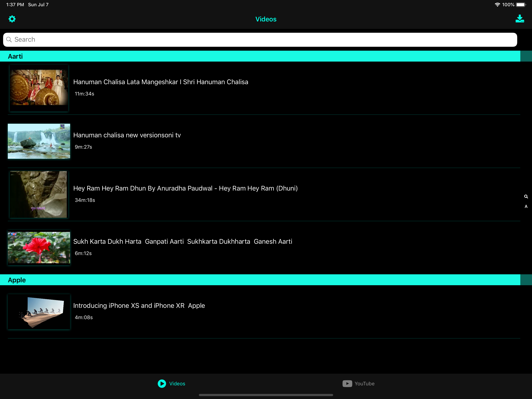
Task: Tap the download icon in the header
Action: (x=520, y=19)
